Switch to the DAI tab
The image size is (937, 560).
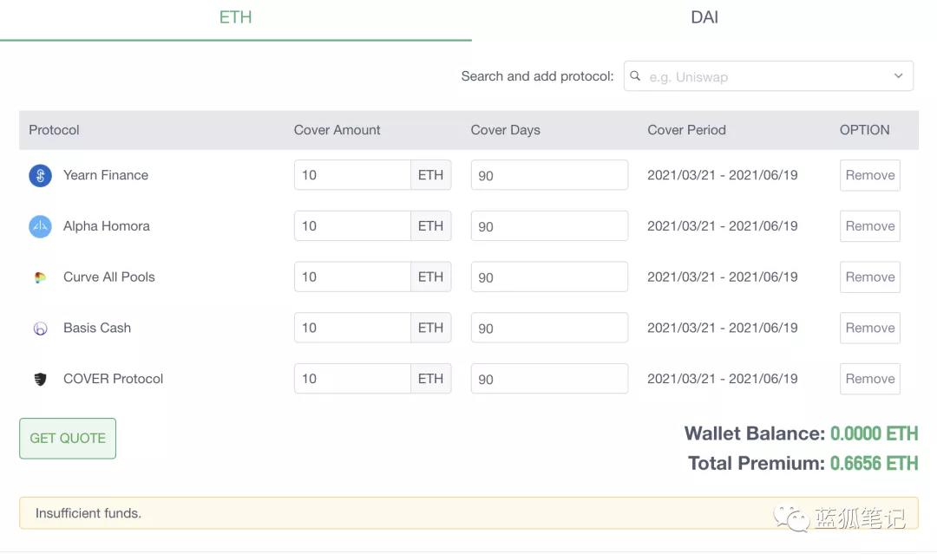coord(704,16)
